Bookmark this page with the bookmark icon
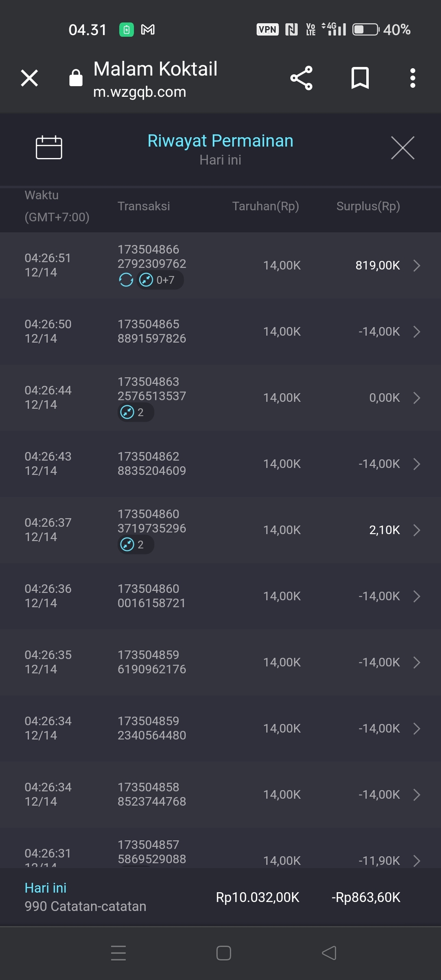Image resolution: width=441 pixels, height=980 pixels. 360,78
